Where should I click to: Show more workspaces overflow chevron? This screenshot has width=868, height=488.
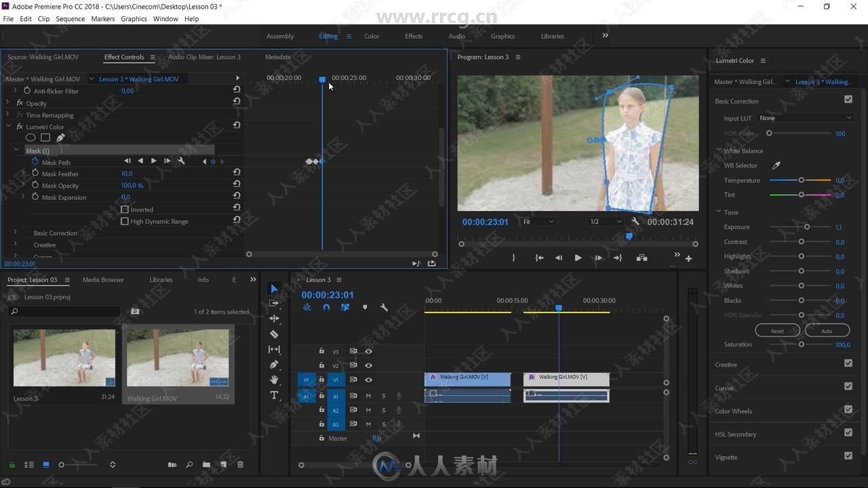pyautogui.click(x=605, y=35)
